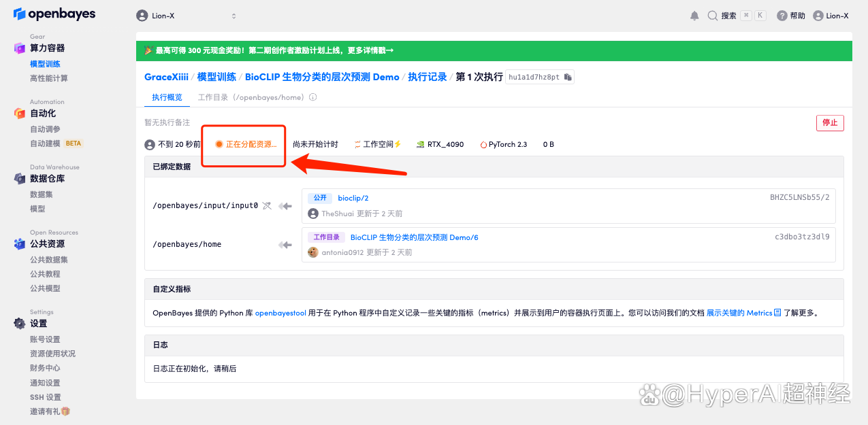The image size is (868, 425).
Task: Copy the execution ID hu1a1d7hz8pt
Action: click(568, 77)
